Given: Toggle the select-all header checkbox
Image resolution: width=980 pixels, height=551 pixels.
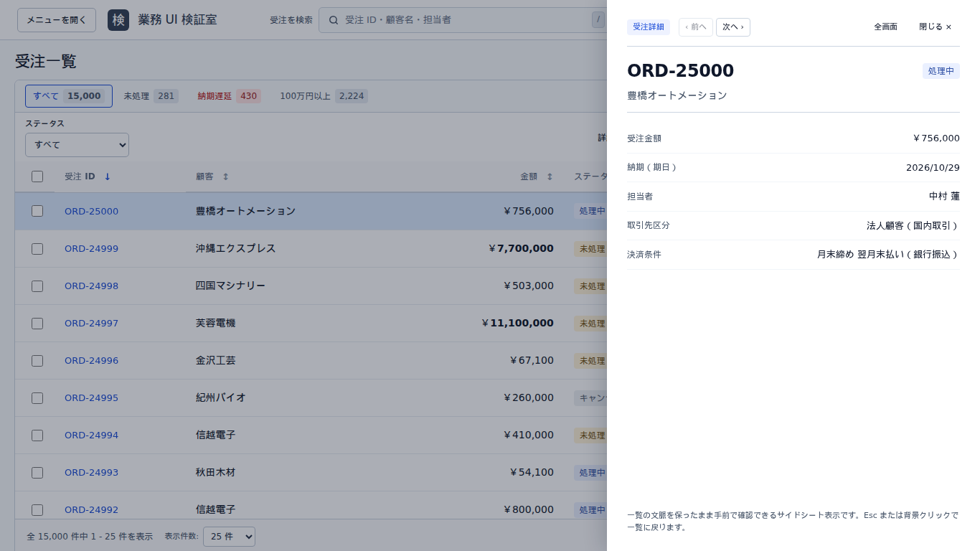Looking at the screenshot, I should click(x=37, y=176).
